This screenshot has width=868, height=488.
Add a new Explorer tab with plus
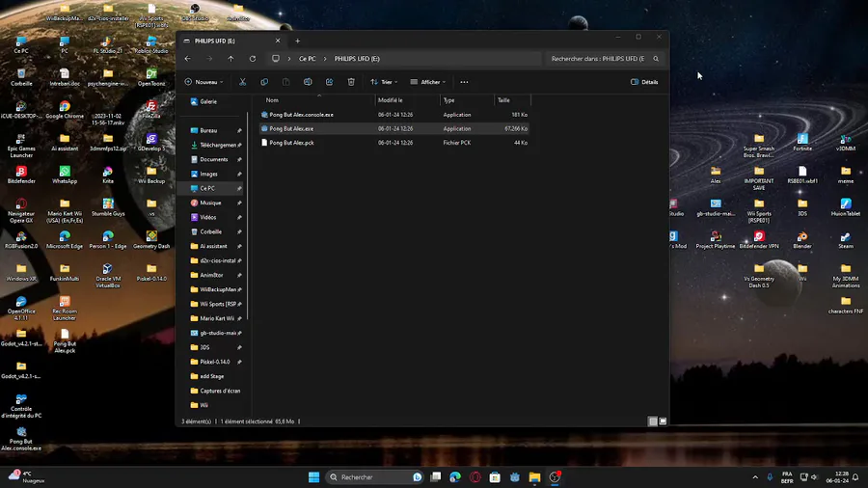(x=297, y=41)
